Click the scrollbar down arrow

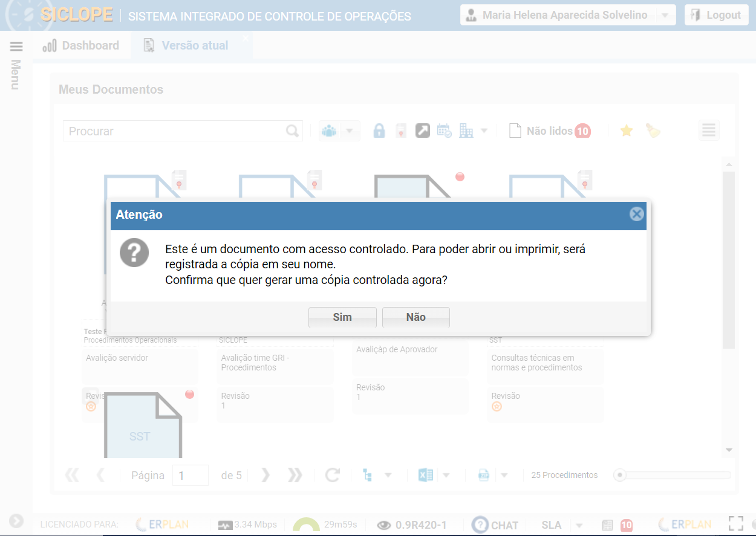click(729, 450)
